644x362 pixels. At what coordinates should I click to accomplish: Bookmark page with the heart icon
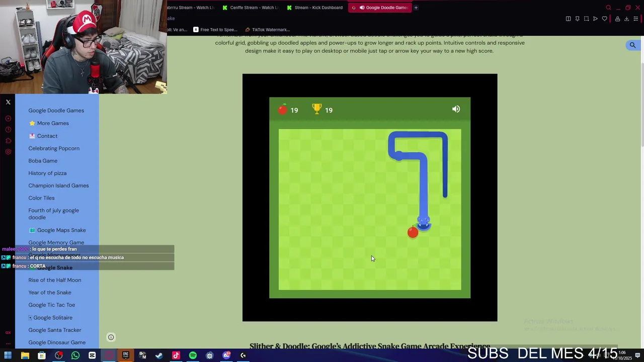coord(604,19)
